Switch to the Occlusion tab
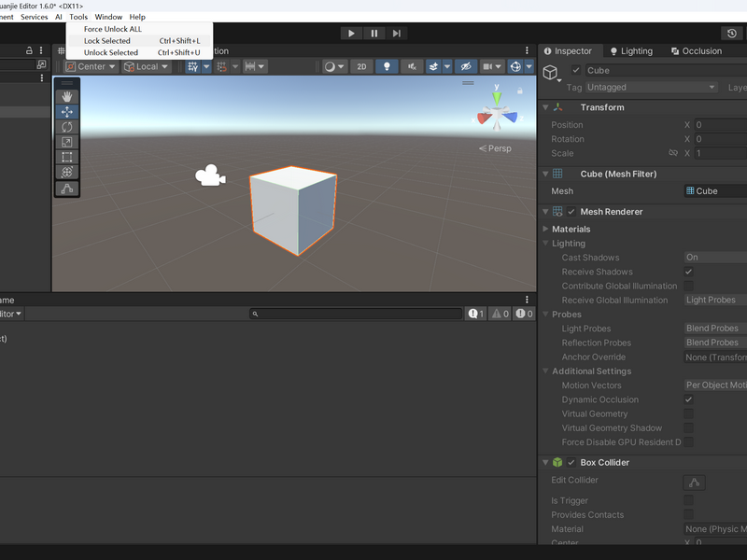Image resolution: width=747 pixels, height=560 pixels. tap(697, 51)
